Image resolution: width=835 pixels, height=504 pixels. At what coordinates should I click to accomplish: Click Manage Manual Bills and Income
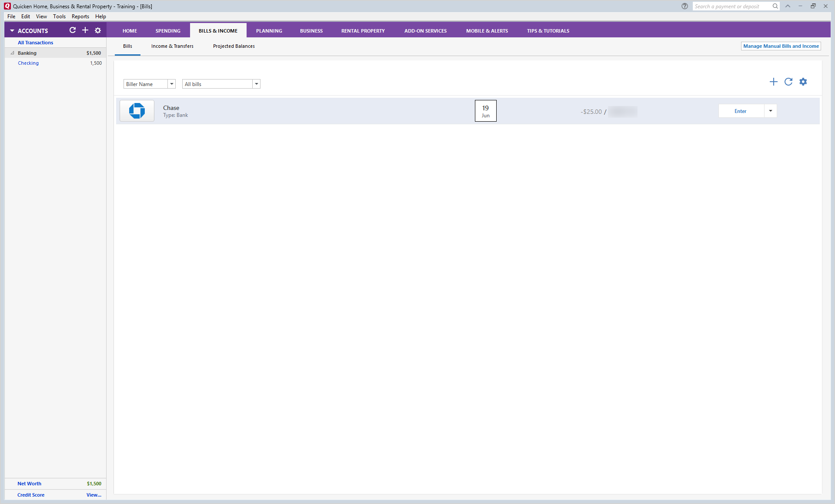coord(781,46)
